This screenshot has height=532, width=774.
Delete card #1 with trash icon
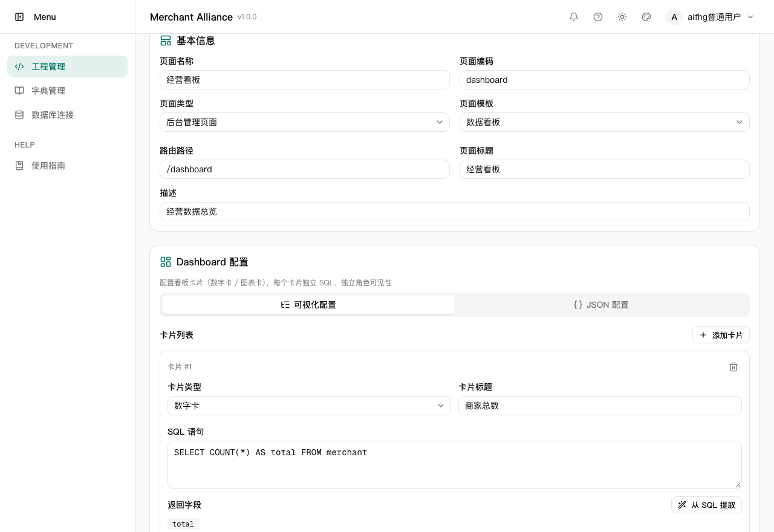[x=733, y=367]
